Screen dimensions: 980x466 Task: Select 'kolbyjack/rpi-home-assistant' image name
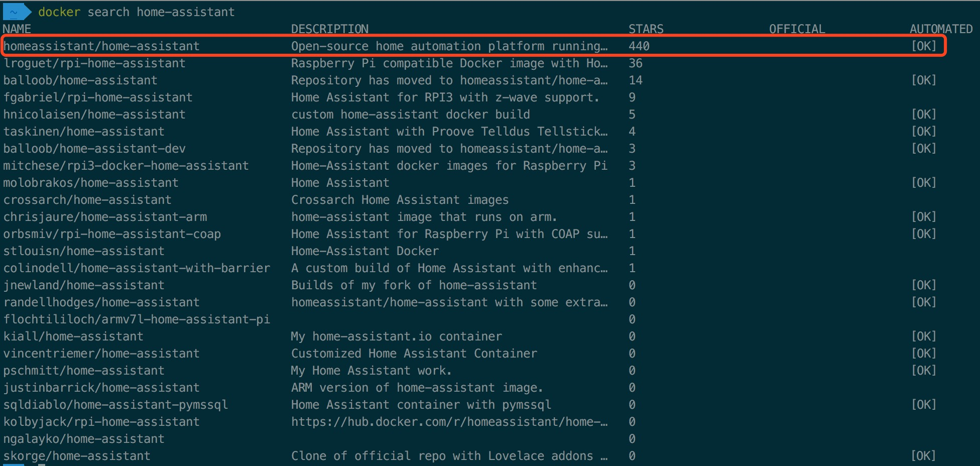[101, 422]
